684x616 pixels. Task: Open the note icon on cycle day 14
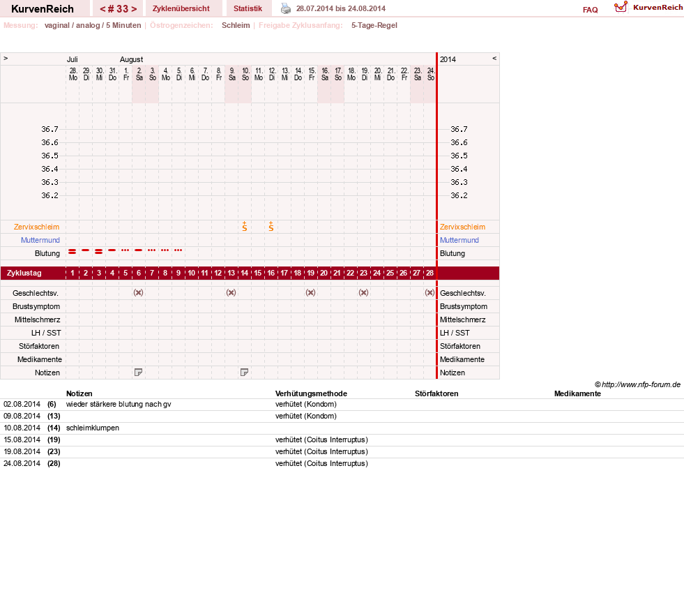pyautogui.click(x=244, y=373)
